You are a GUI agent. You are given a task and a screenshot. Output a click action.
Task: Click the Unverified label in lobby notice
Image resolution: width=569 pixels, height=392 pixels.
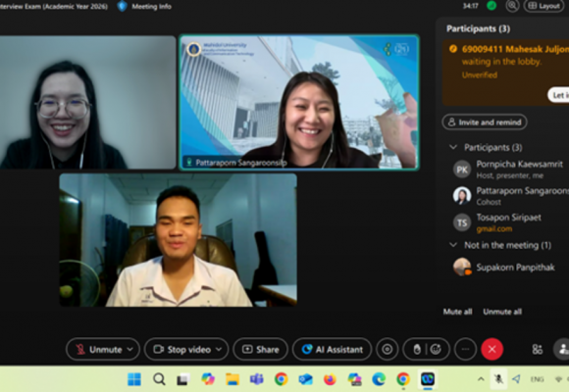480,75
